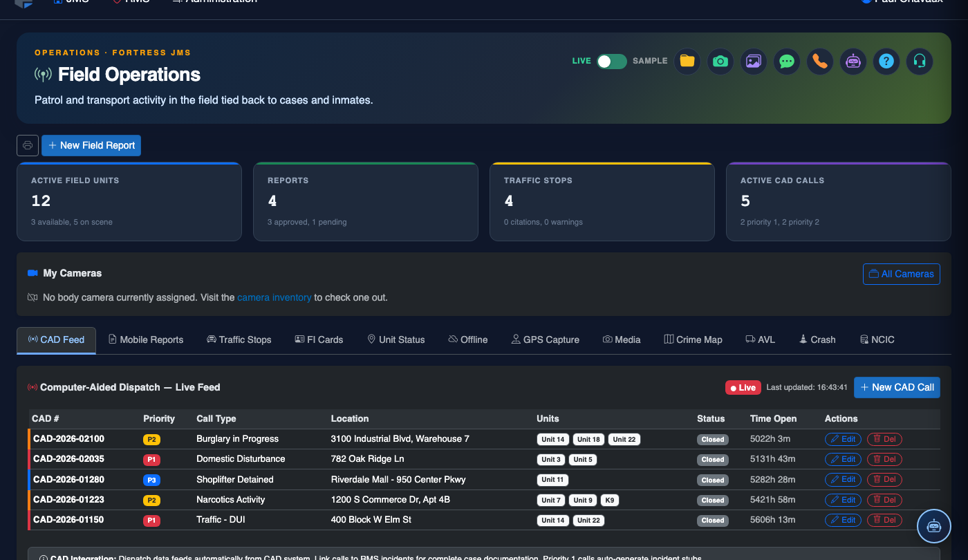968x560 pixels.
Task: Create a New Field Report
Action: 91,145
